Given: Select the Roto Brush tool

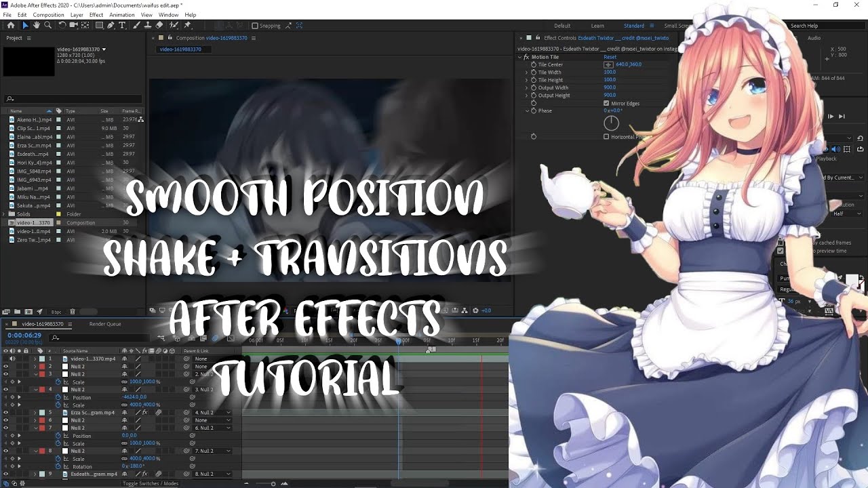Looking at the screenshot, I should [174, 25].
